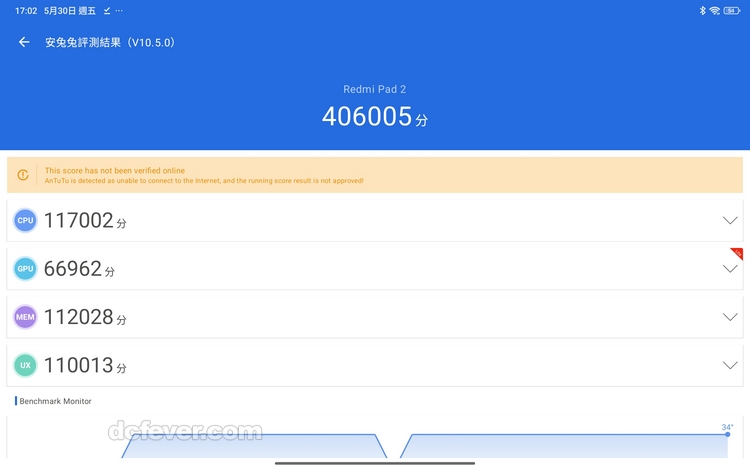The height and width of the screenshot is (469, 750).
Task: Tap the 66962 GPU score value
Action: [73, 269]
